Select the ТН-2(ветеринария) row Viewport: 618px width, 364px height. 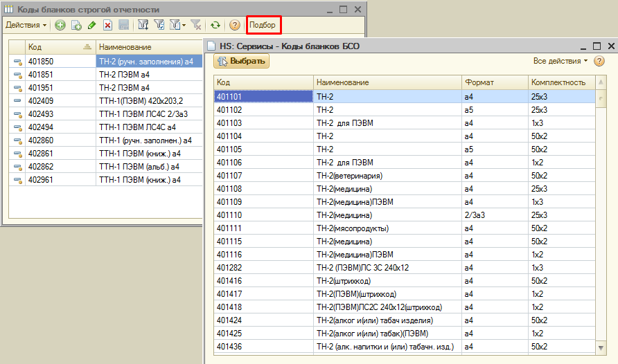click(405, 176)
